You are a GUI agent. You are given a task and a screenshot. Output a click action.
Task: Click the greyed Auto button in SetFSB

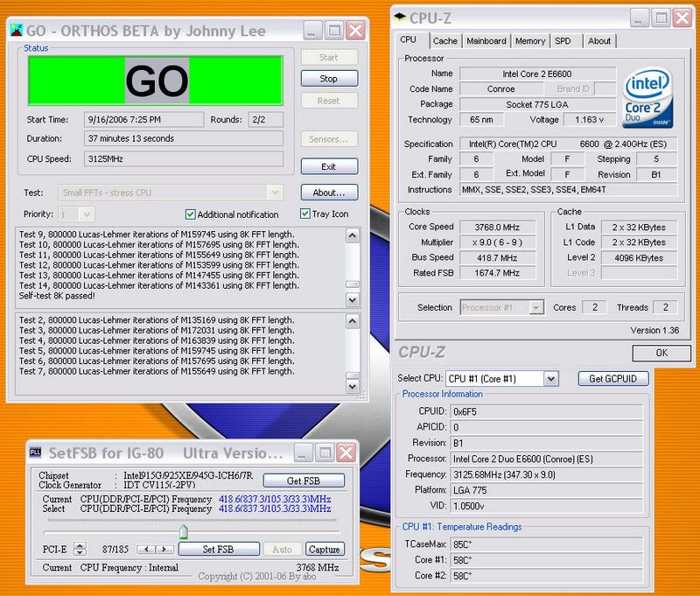coord(282,549)
